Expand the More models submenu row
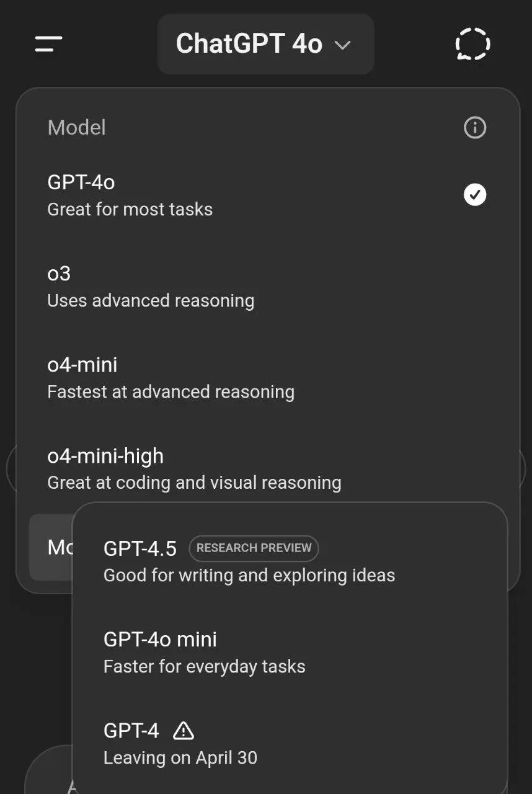Screen dimensions: 532x794 pyautogui.click(x=51, y=547)
